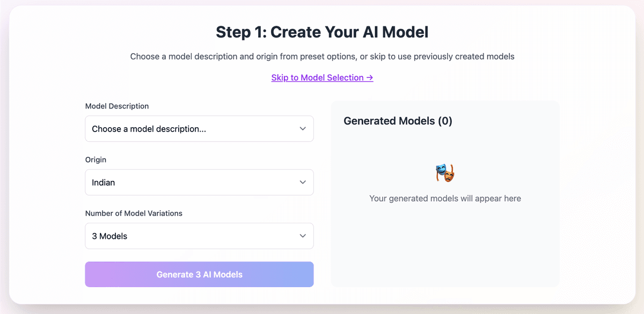The image size is (644, 314).
Task: Click the Step 1: Create Your AI Model heading
Action: (x=321, y=32)
